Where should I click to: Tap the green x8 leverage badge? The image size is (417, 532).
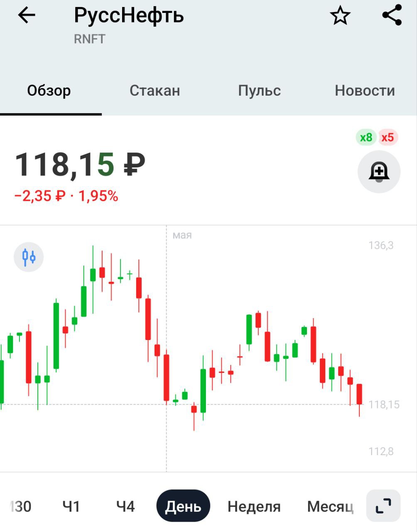click(366, 137)
